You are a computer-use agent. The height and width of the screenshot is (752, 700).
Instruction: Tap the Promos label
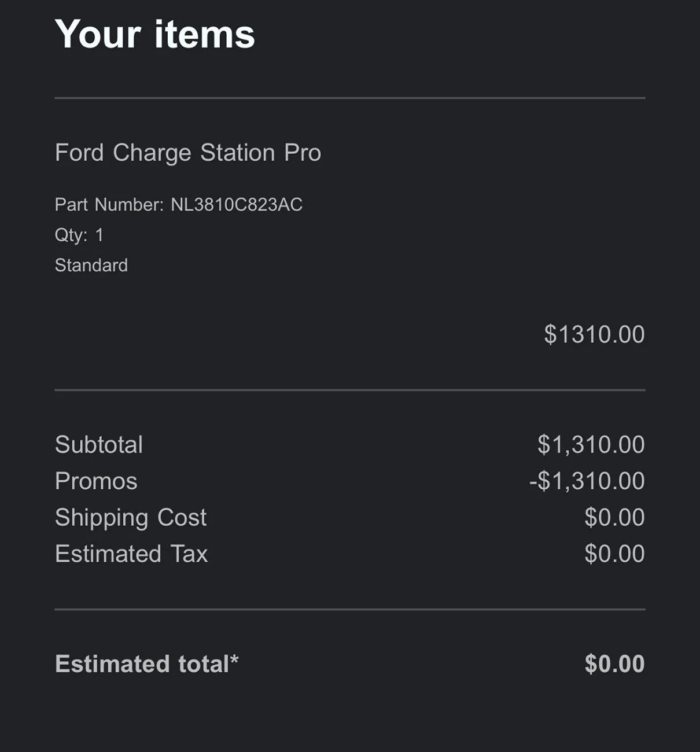96,481
